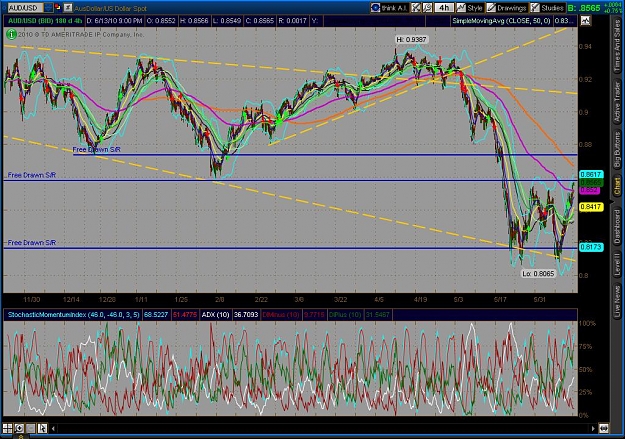Viewport: 625px width, 439px height.
Task: Click the AusDollar/US Dollar Spot description
Action: [x=110, y=8]
